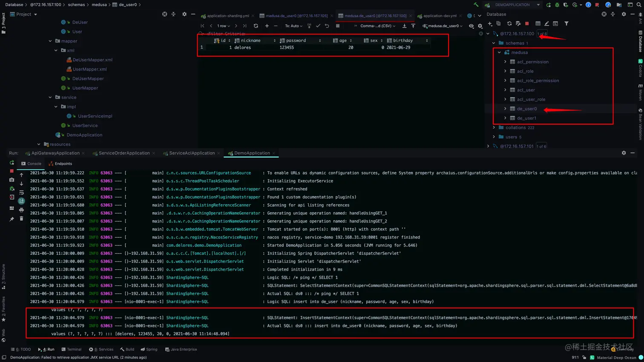Sort the table by the birthday column header

[x=407, y=40]
